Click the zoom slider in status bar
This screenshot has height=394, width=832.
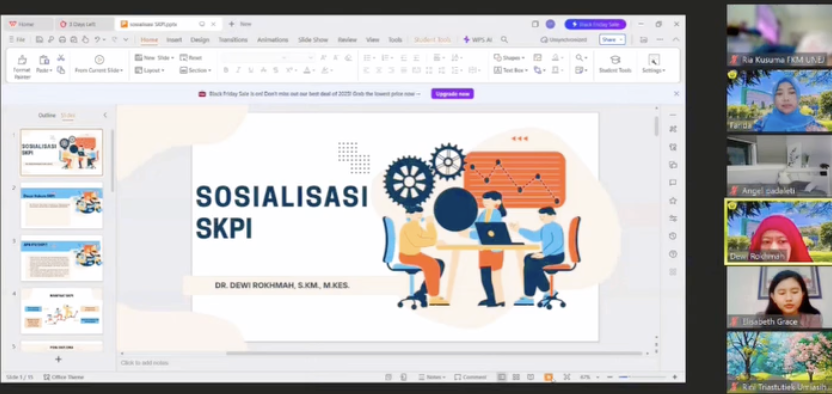(642, 377)
